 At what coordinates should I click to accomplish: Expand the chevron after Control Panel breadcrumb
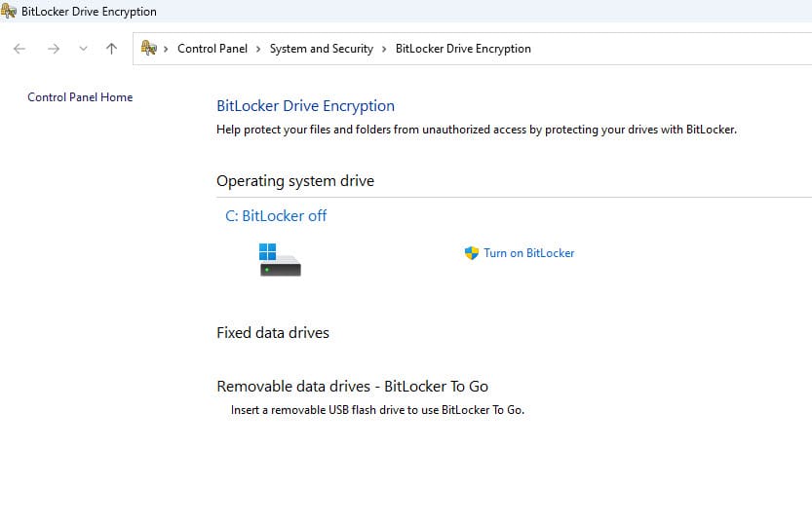pyautogui.click(x=258, y=49)
